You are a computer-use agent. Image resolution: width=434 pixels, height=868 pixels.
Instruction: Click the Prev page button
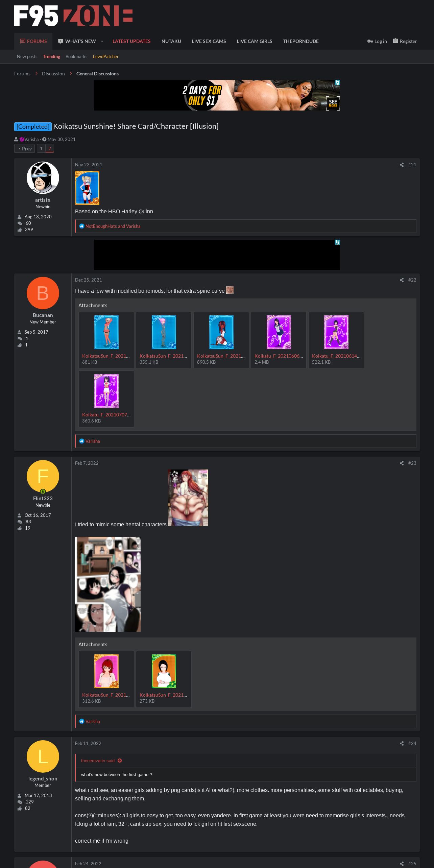(25, 148)
